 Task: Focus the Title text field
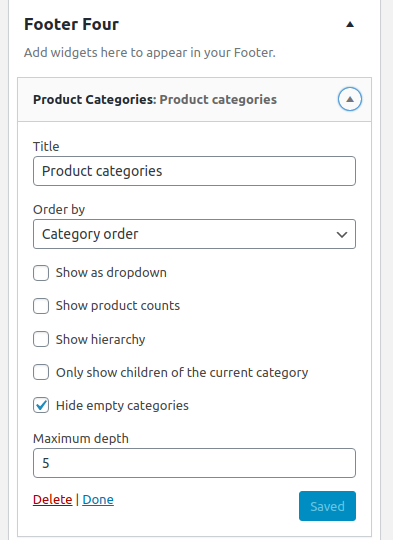click(x=194, y=171)
